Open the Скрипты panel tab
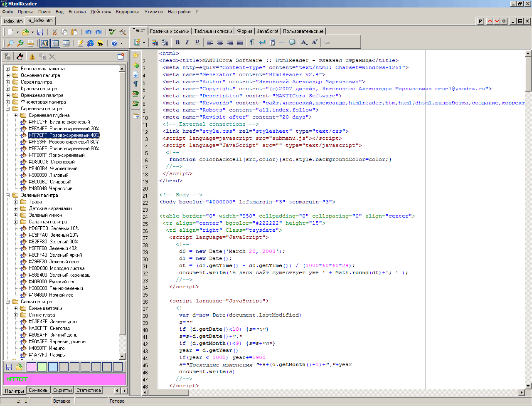The height and width of the screenshot is (406, 532). [x=63, y=390]
